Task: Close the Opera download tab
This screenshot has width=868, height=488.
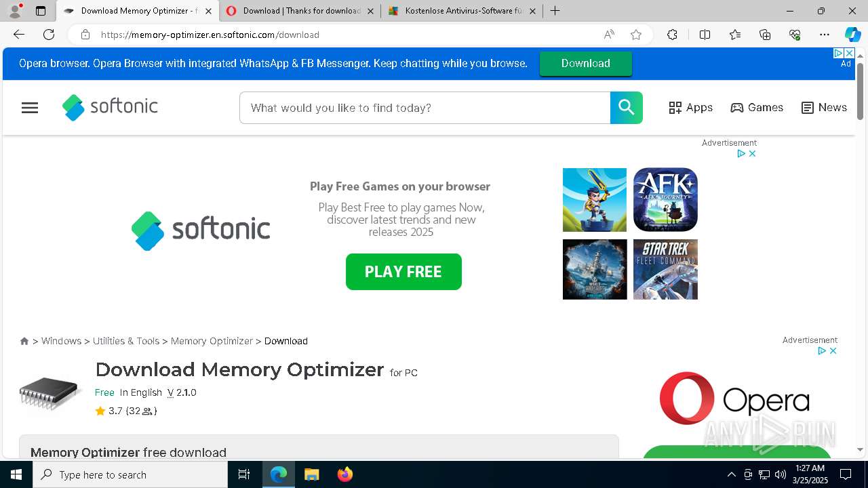Action: point(370,11)
